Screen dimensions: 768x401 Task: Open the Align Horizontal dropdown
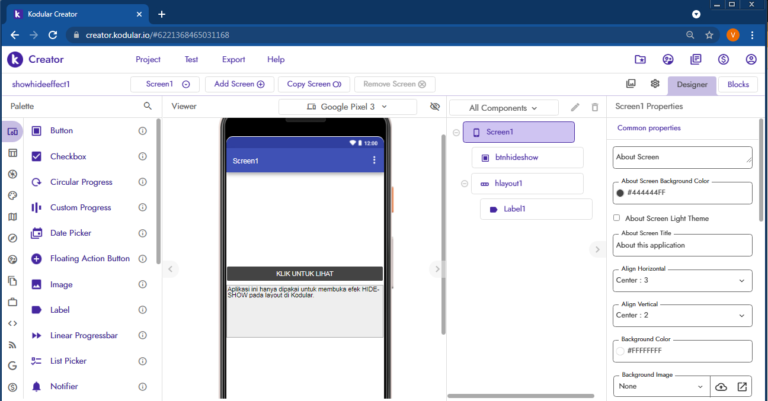click(x=681, y=281)
